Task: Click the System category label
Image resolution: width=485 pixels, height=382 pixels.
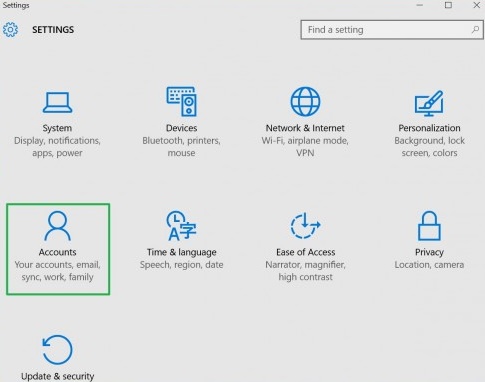Action: 57,128
